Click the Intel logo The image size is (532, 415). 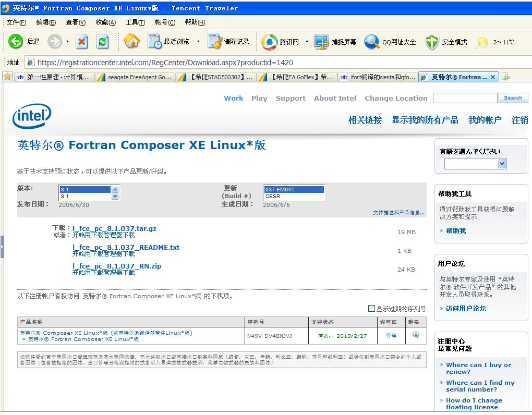32,116
